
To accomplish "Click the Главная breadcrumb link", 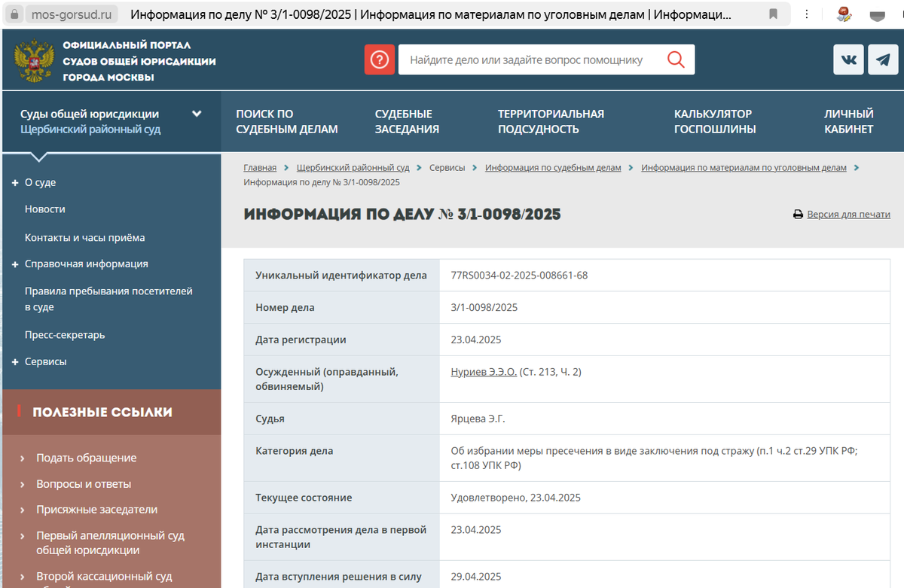I will (x=260, y=167).
